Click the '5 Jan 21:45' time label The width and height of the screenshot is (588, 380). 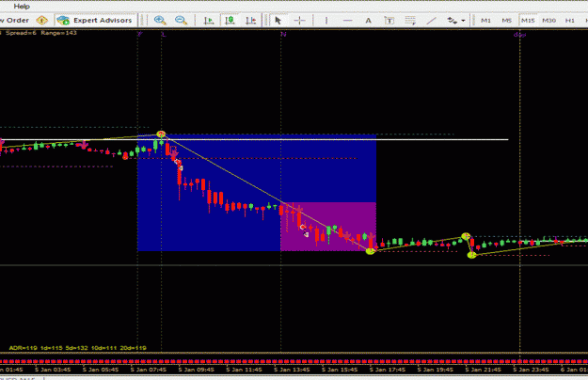tap(483, 370)
